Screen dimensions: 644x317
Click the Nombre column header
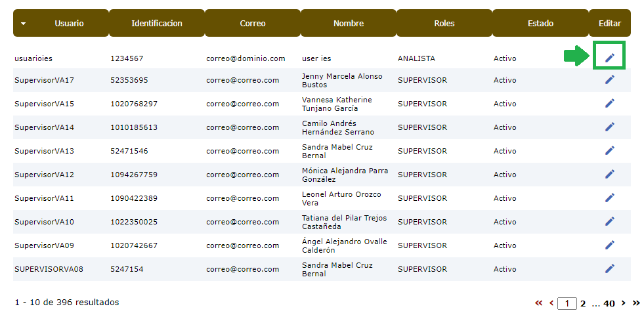(x=348, y=23)
